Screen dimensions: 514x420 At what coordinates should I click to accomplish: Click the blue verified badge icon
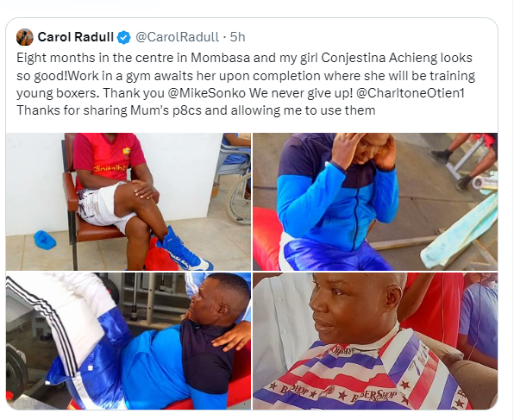click(x=124, y=37)
